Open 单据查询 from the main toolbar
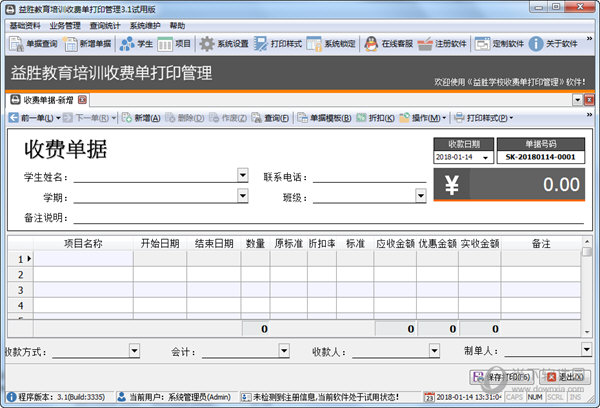Image resolution: width=600 pixels, height=408 pixels. click(x=33, y=44)
